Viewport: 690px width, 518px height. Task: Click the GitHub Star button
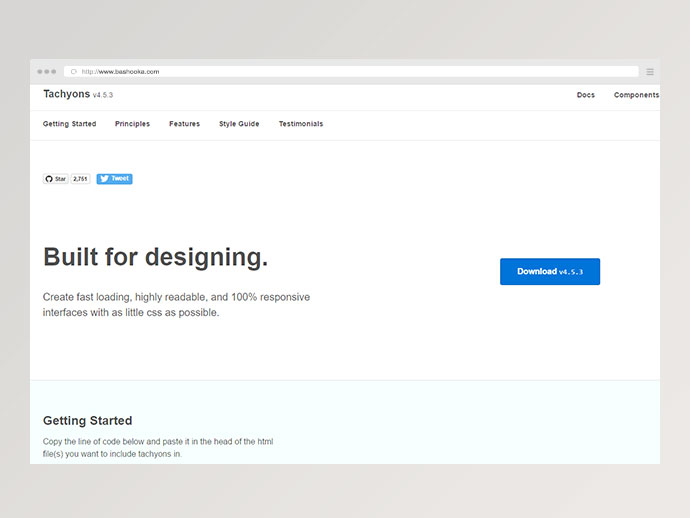coord(55,179)
